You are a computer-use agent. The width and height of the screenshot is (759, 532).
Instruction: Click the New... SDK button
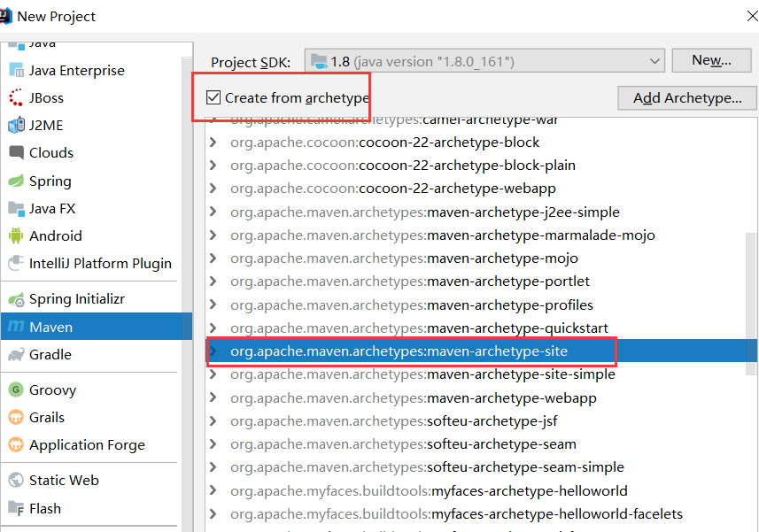click(711, 60)
